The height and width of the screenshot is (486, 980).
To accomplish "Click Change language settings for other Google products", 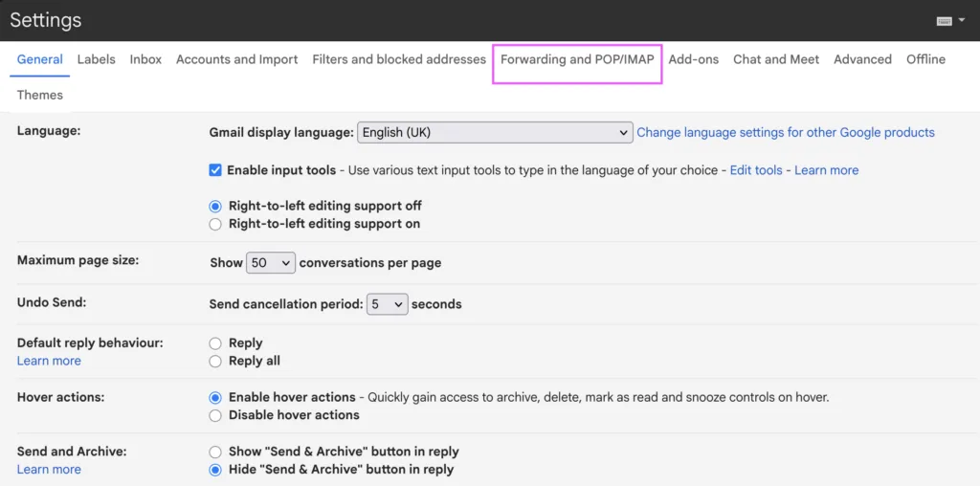I will tap(786, 132).
